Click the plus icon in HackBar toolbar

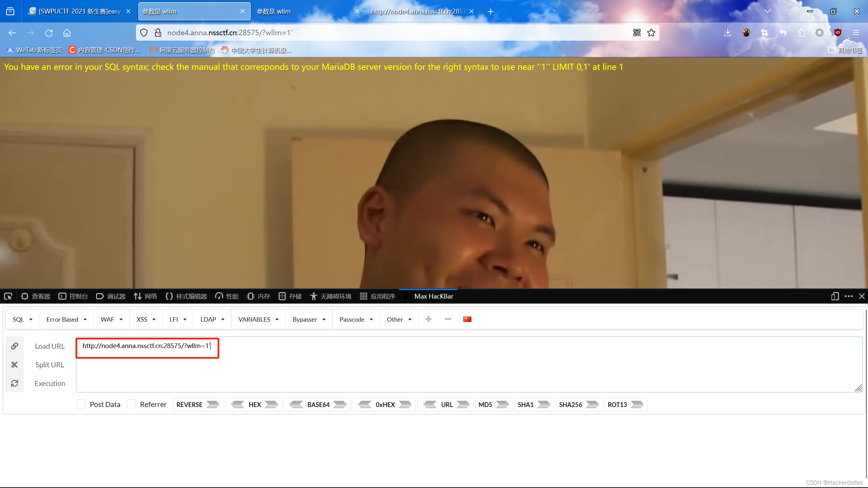428,319
